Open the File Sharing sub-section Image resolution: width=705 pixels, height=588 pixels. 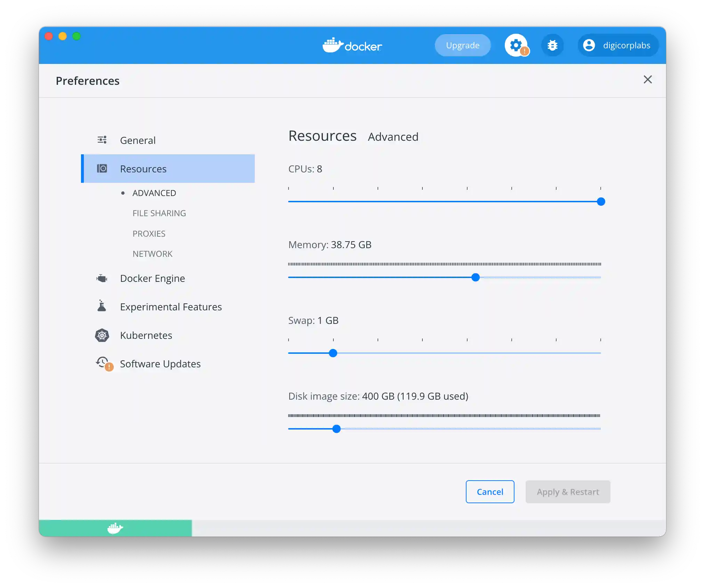pos(159,213)
